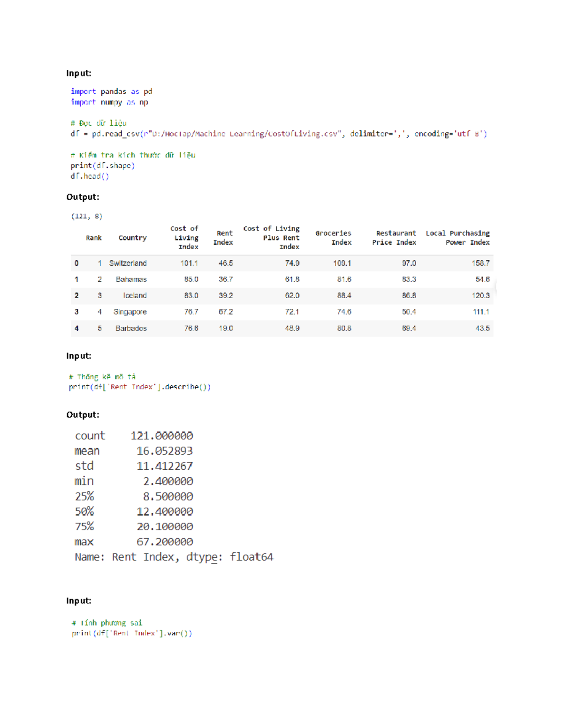Click the 'Local Purchasing Power Index' header
This screenshot has width=563, height=728.
(x=458, y=238)
